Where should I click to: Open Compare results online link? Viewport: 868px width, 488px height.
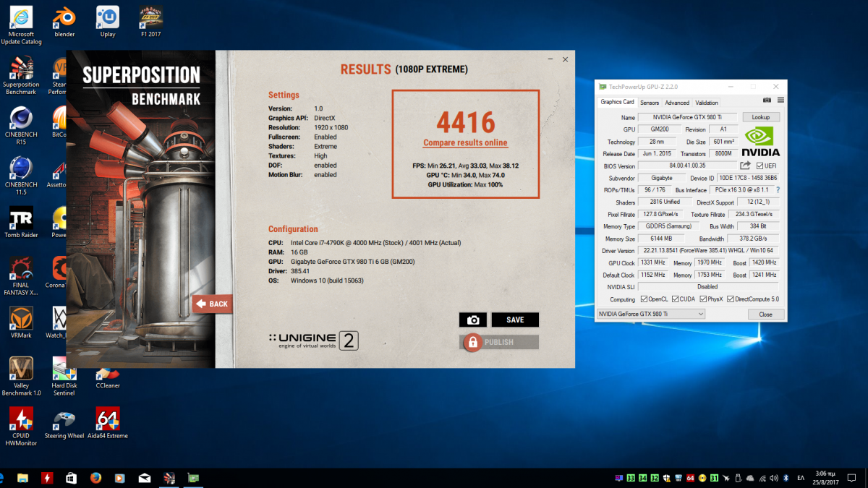465,142
